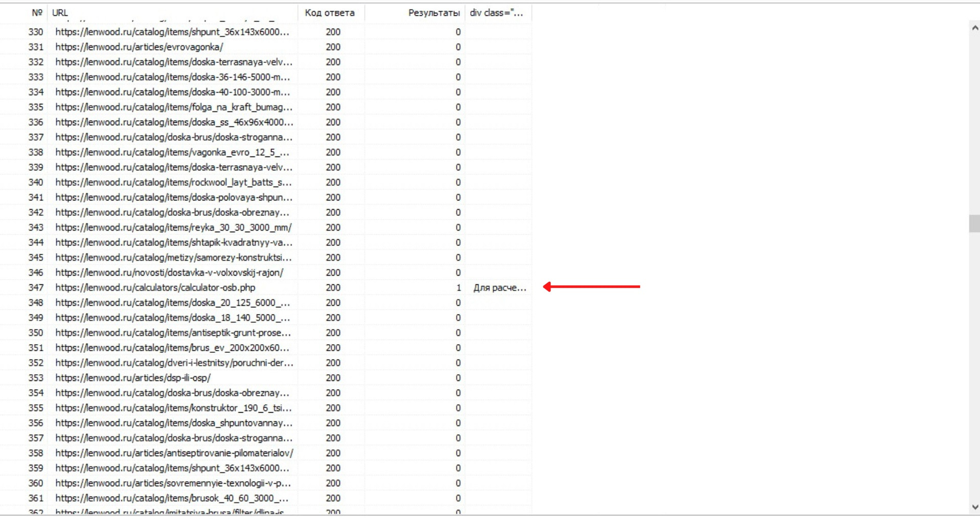Select row 355 konstruktor_190_6 URL
The height and width of the screenshot is (519, 980).
[173, 408]
